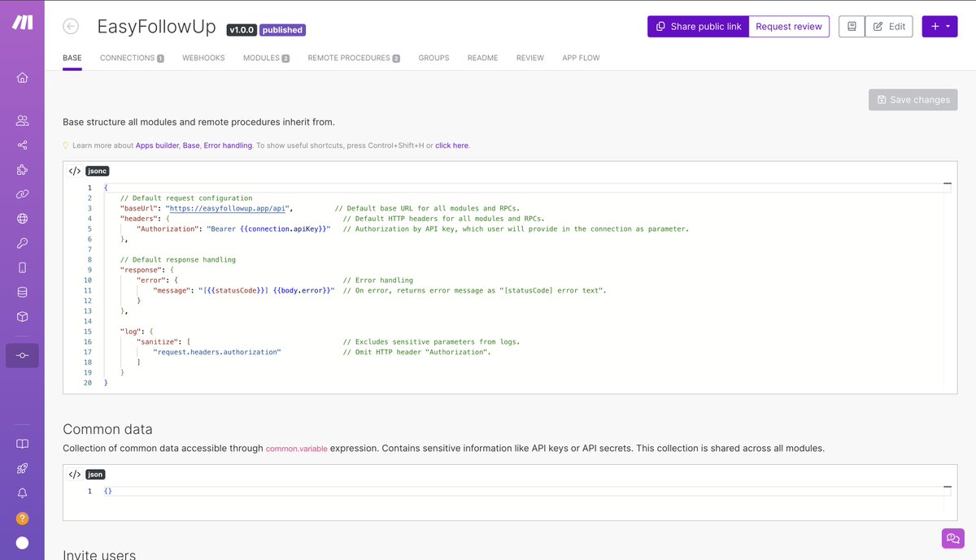Click the EasyFollowUp app title

pyautogui.click(x=156, y=27)
